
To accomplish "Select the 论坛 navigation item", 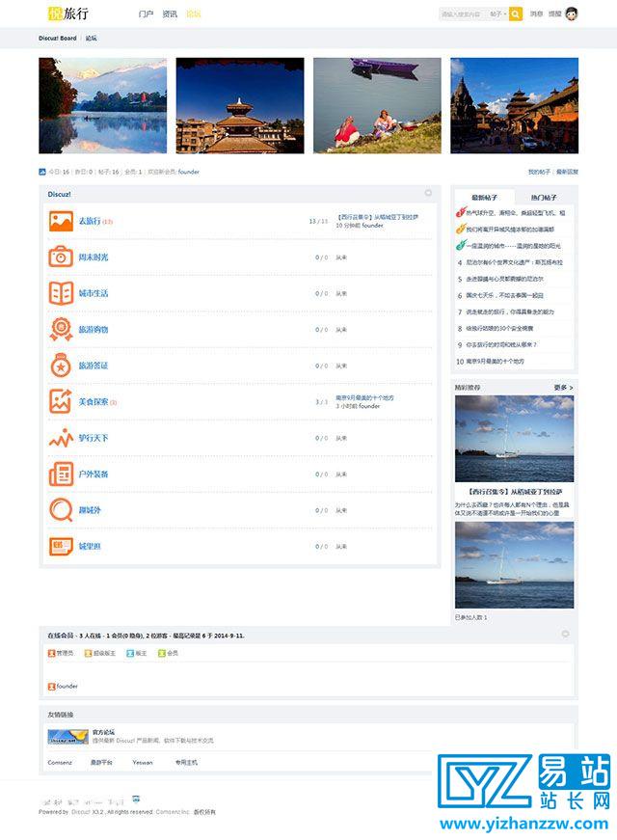I will pyautogui.click(x=194, y=14).
